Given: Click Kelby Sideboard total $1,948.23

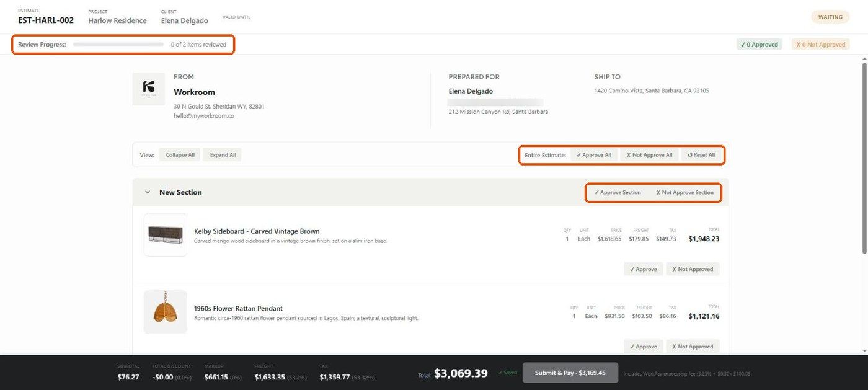Looking at the screenshot, I should [x=704, y=239].
